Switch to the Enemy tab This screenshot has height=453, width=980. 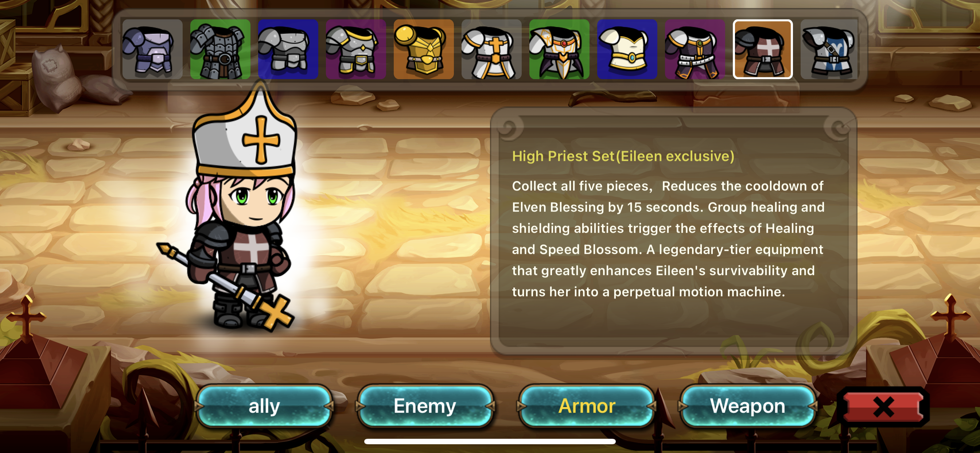coord(425,406)
